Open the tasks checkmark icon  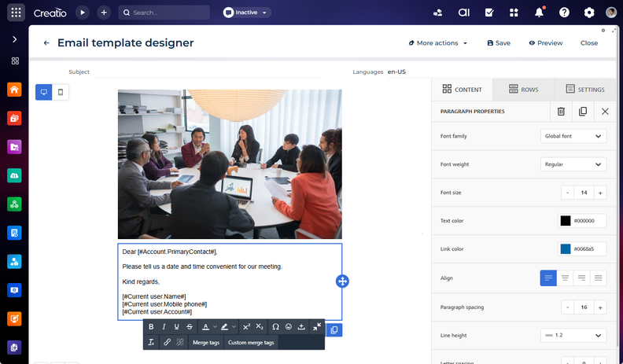(489, 13)
